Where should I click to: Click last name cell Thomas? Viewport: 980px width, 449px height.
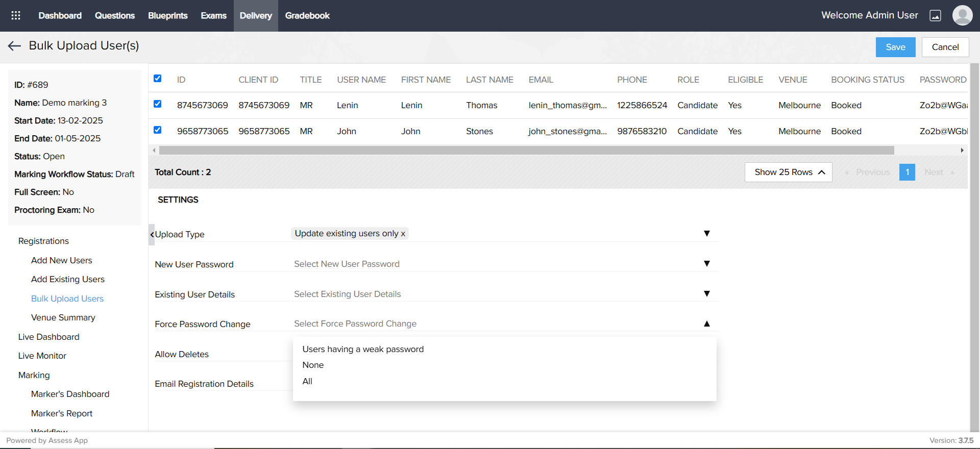(481, 105)
